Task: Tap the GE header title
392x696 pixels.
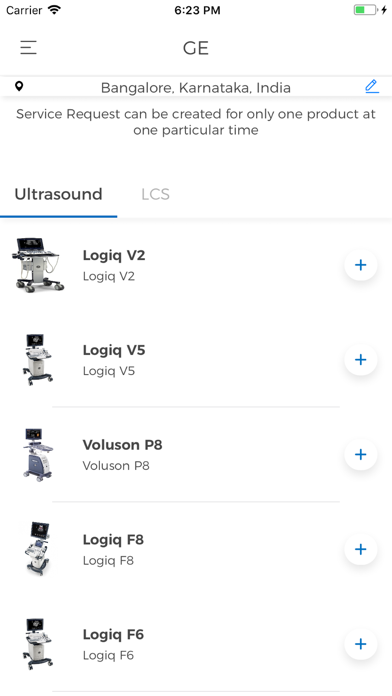Action: [x=196, y=48]
